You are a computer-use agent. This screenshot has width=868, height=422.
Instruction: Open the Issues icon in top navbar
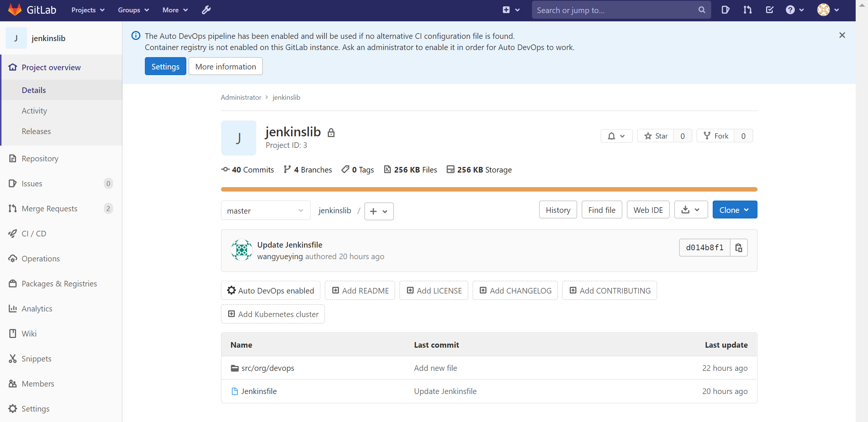725,10
